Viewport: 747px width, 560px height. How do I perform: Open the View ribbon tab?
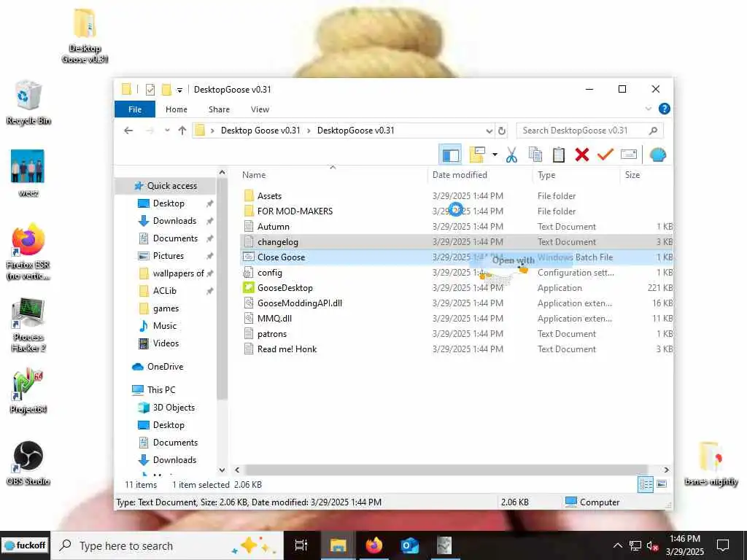(260, 109)
